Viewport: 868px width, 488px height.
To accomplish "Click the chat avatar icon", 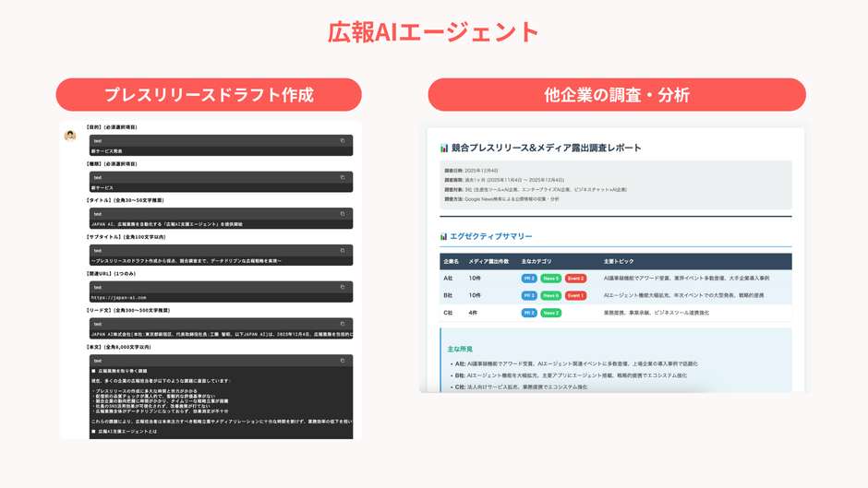I will (70, 136).
